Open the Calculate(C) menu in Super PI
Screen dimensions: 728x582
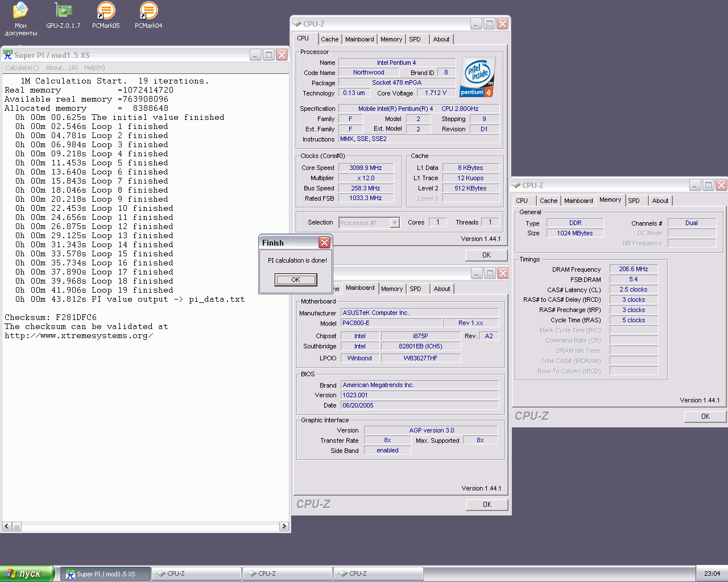tap(22, 68)
